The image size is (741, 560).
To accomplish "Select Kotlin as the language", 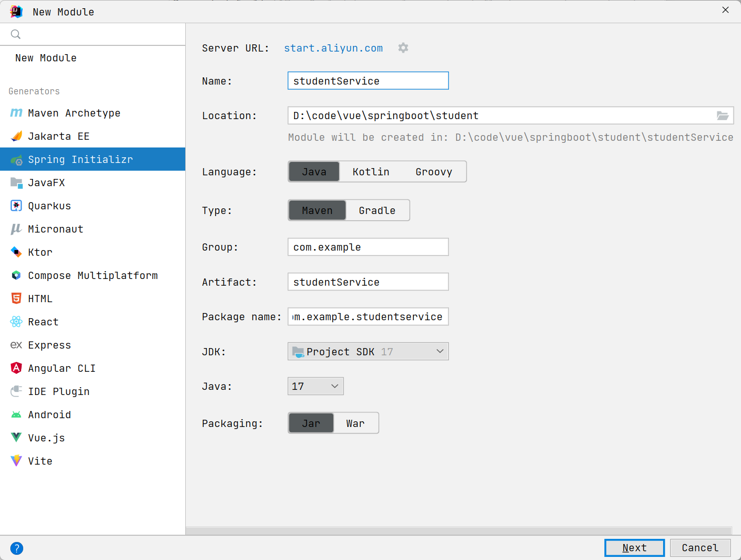I will (371, 172).
